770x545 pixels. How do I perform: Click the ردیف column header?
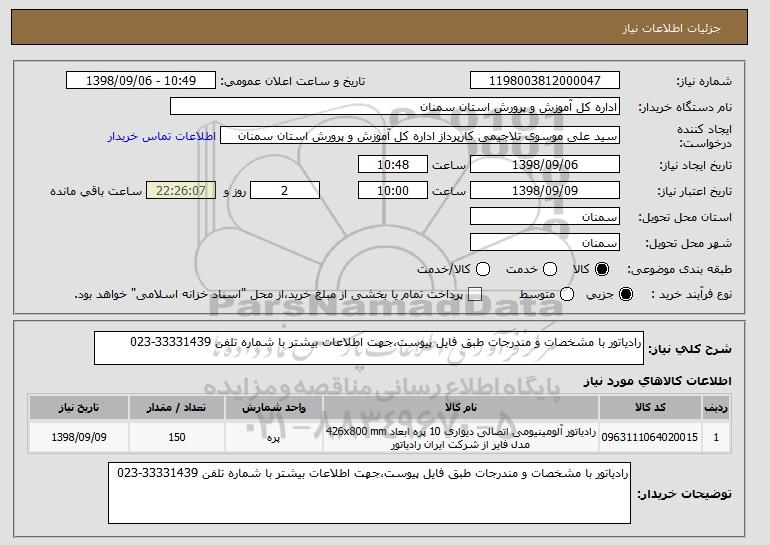716,408
